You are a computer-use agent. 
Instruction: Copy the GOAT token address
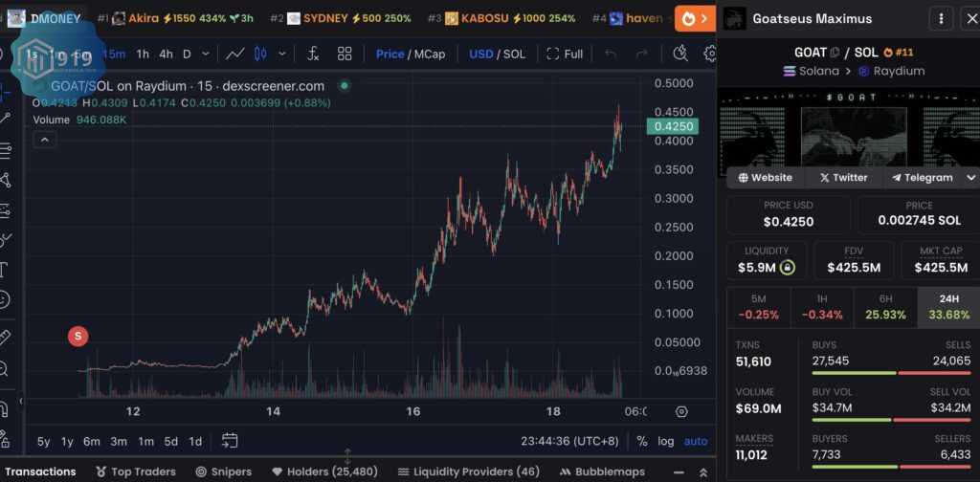point(835,53)
